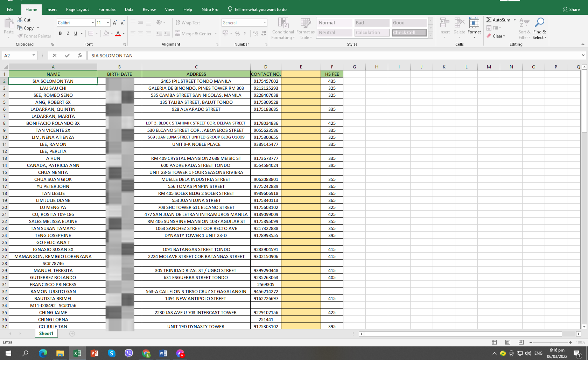Apply cell borders with the Borders icon
Viewport: 588px width, 368px height.
(91, 33)
